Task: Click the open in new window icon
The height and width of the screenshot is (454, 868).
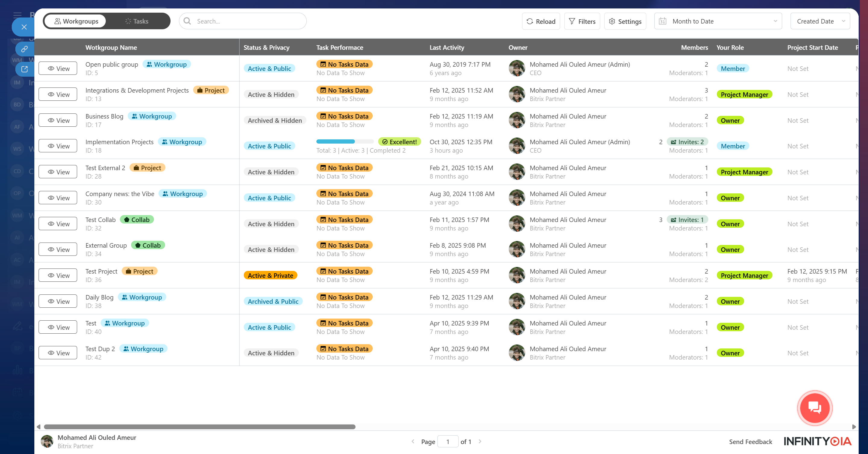Action: pyautogui.click(x=24, y=69)
